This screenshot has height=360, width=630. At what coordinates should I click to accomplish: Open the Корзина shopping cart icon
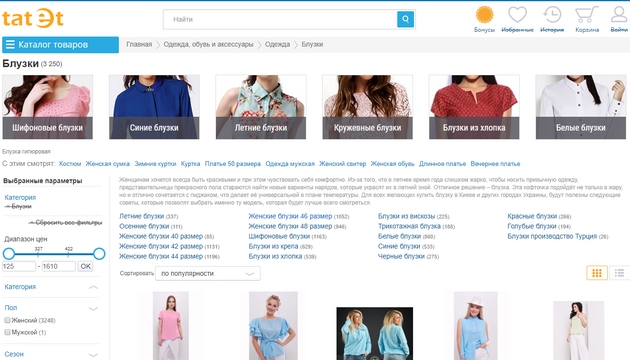pyautogui.click(x=587, y=15)
